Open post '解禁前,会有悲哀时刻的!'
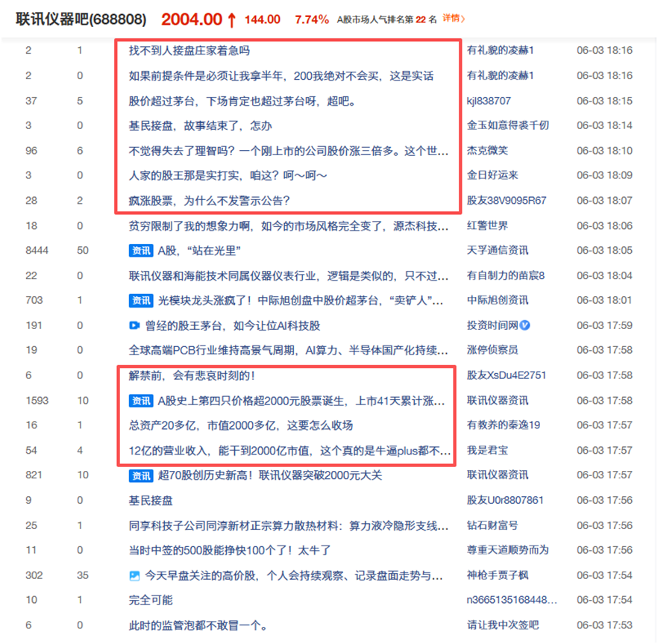 (x=192, y=375)
